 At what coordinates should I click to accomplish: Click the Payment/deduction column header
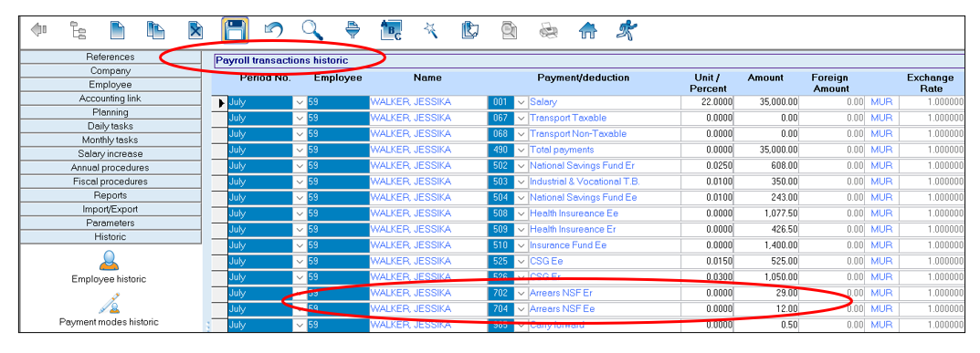tap(583, 78)
